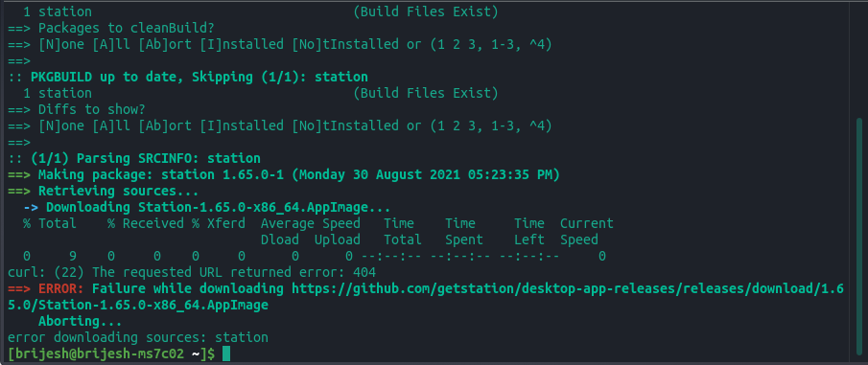Click the [N]one option in Diffs prompt

pos(60,126)
